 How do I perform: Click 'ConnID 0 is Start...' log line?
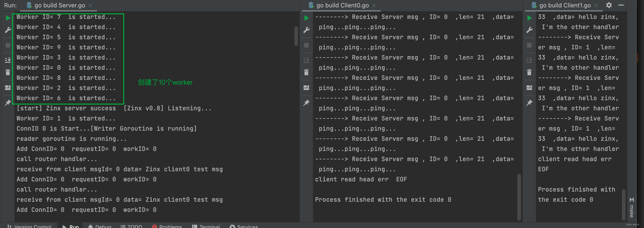point(107,129)
